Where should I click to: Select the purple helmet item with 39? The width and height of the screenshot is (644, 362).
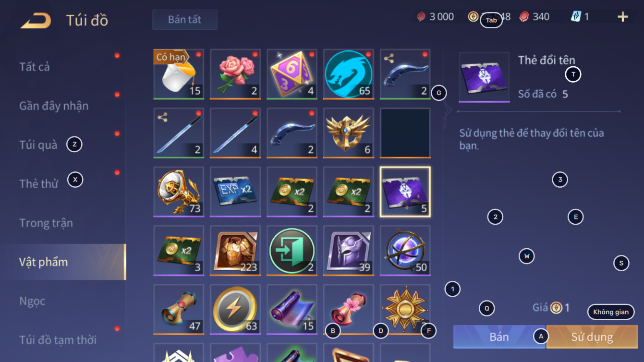click(x=349, y=251)
